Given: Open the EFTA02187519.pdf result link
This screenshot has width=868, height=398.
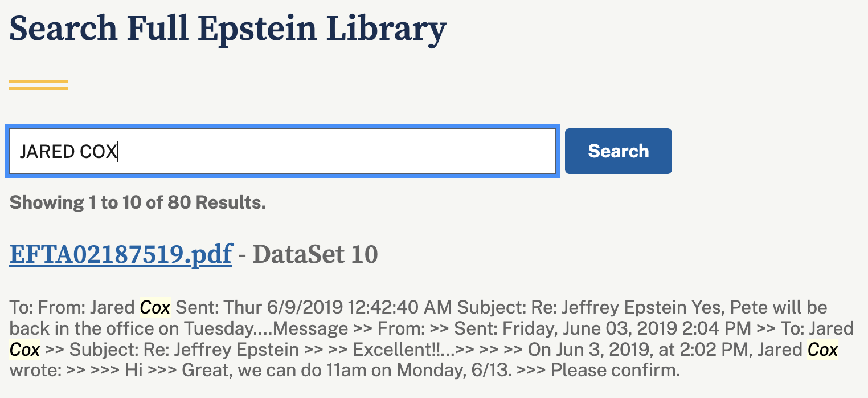Looking at the screenshot, I should [x=120, y=254].
